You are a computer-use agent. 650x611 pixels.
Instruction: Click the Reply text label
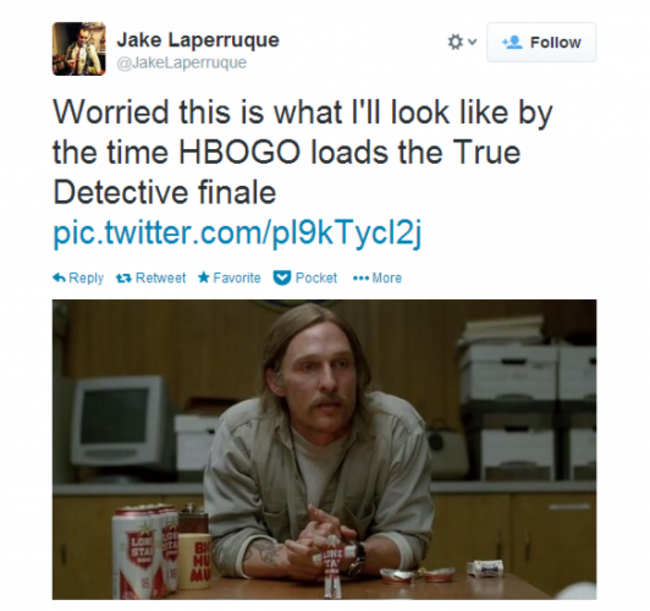click(x=86, y=278)
